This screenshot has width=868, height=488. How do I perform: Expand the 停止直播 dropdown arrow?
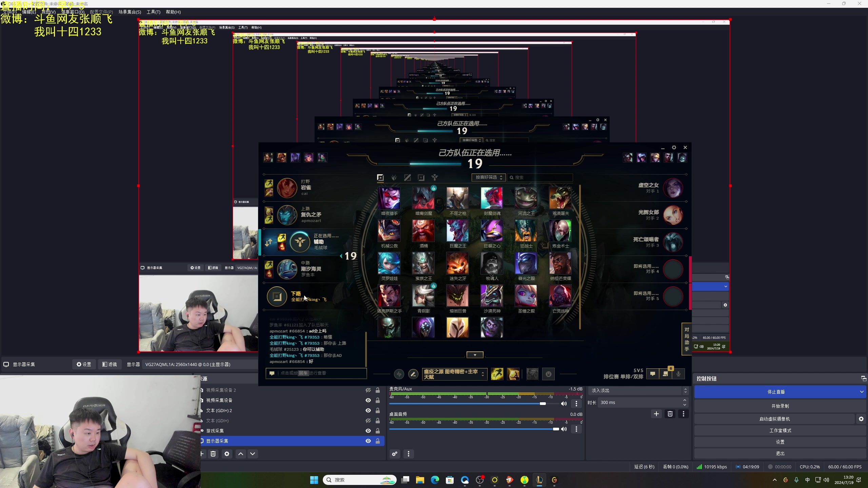coord(862,392)
